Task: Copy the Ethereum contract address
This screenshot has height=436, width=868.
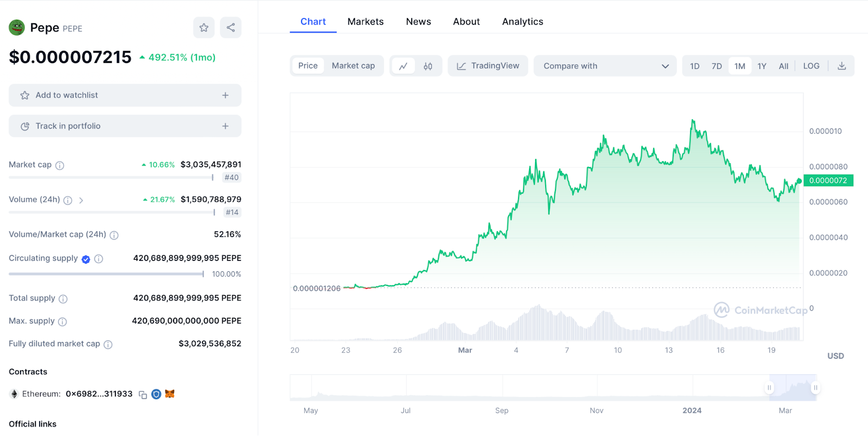Action: [x=143, y=395]
